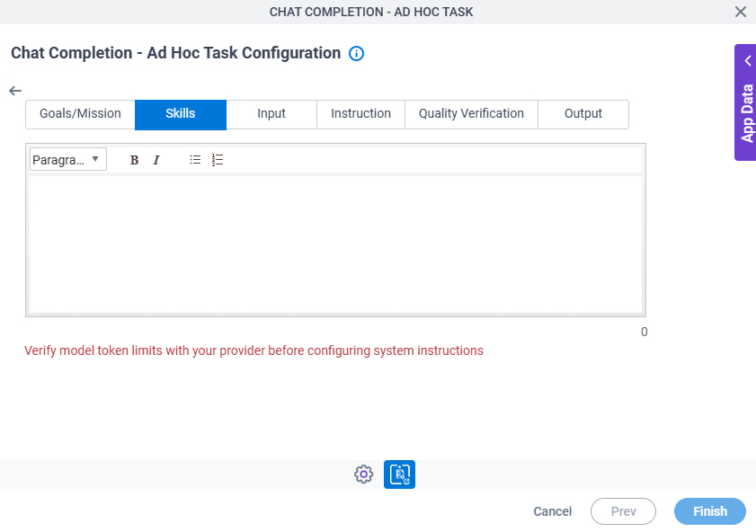
Task: Close the Chat Completion dialog
Action: pos(741,12)
